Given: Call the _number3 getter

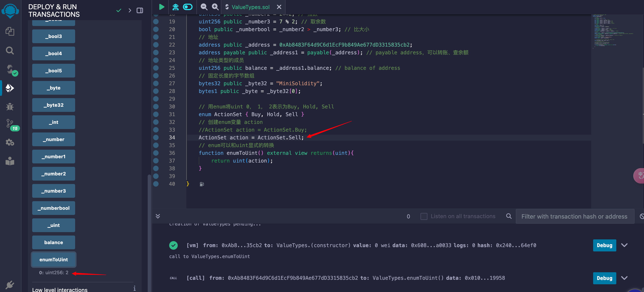Looking at the screenshot, I should coord(53,191).
